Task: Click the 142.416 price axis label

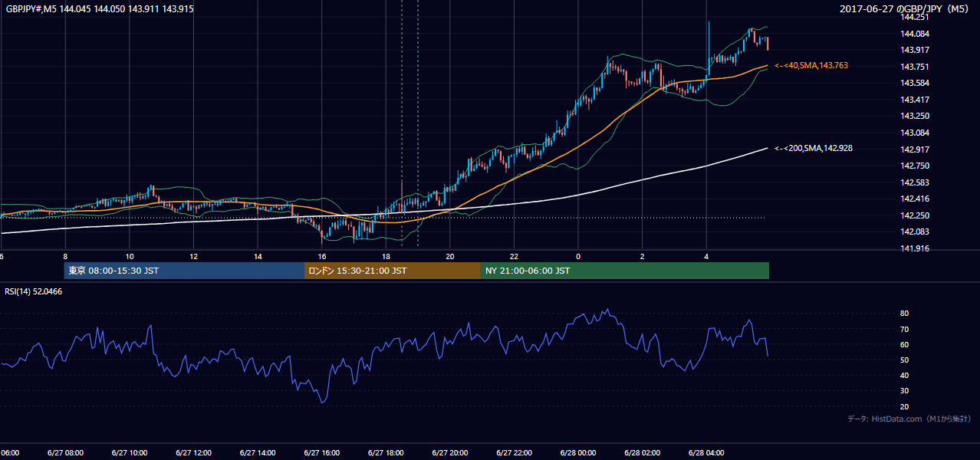Action: (915, 199)
